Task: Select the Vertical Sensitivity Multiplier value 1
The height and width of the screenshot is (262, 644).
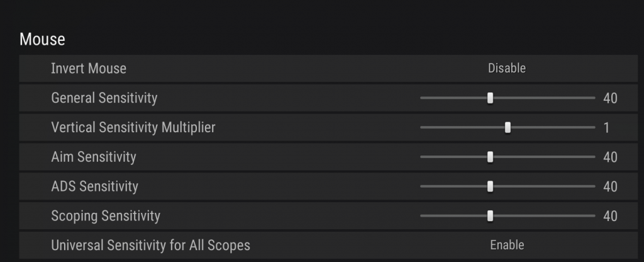Action: [607, 128]
